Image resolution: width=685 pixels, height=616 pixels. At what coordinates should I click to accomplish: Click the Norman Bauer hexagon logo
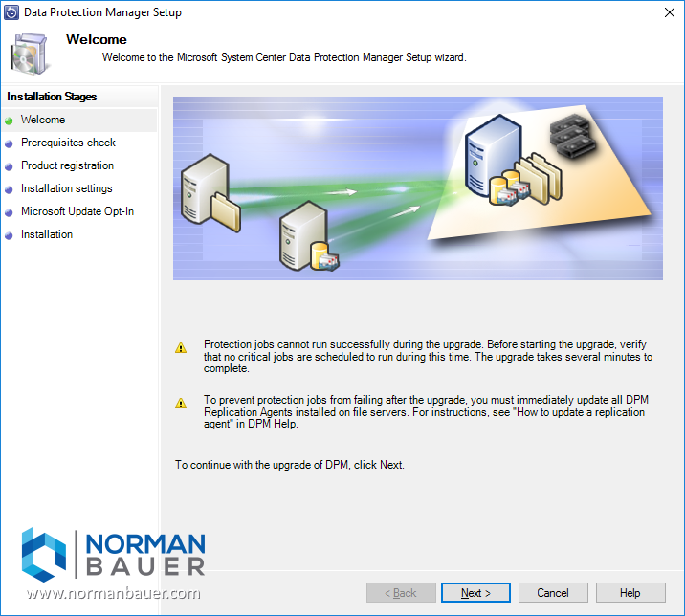coord(44,554)
